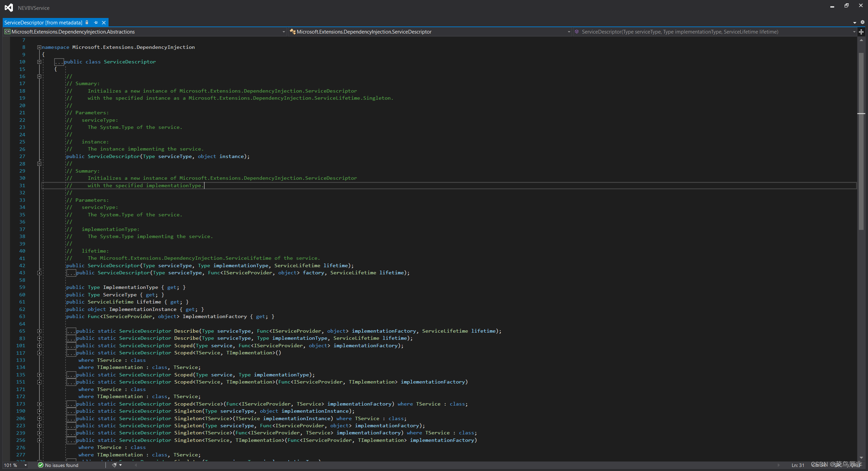Open the code cleanup options arrow

tap(120, 465)
